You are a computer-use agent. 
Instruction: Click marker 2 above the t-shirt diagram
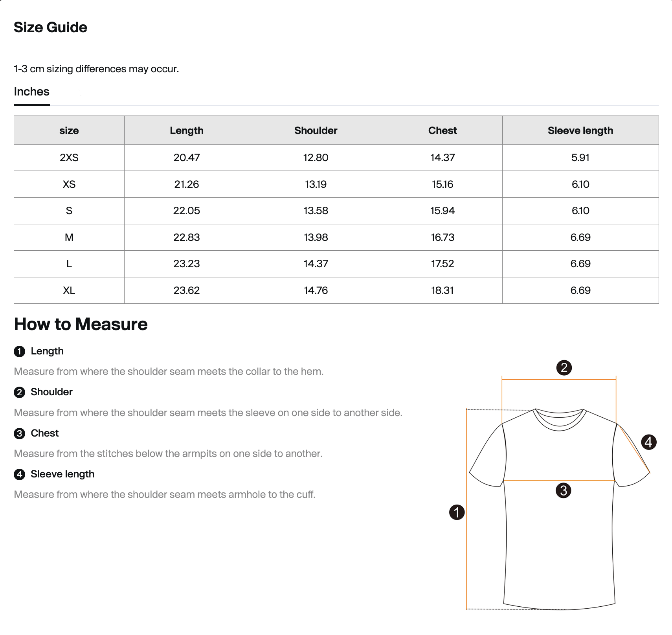[564, 368]
